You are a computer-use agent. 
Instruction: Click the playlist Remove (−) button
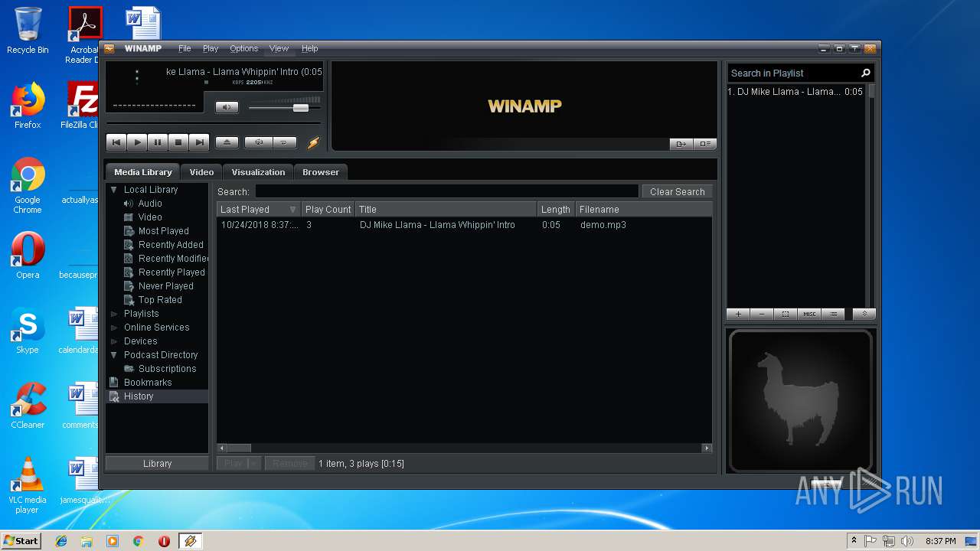click(x=762, y=314)
